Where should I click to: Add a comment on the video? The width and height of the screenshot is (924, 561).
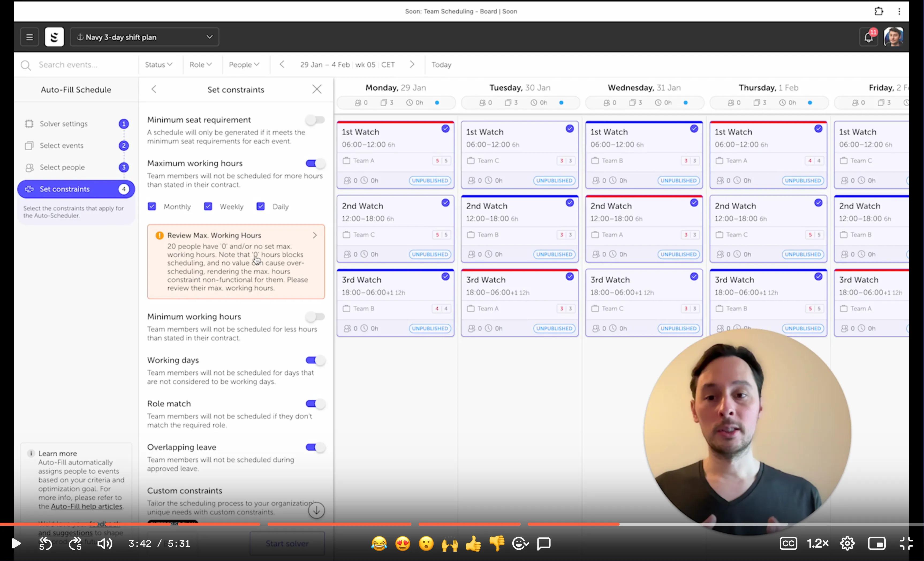[x=544, y=543]
